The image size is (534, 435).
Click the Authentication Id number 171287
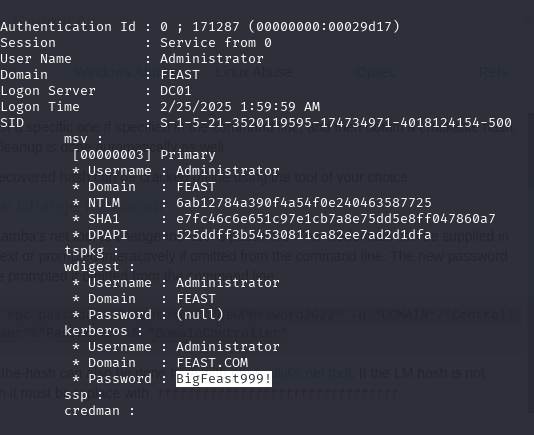[216, 27]
